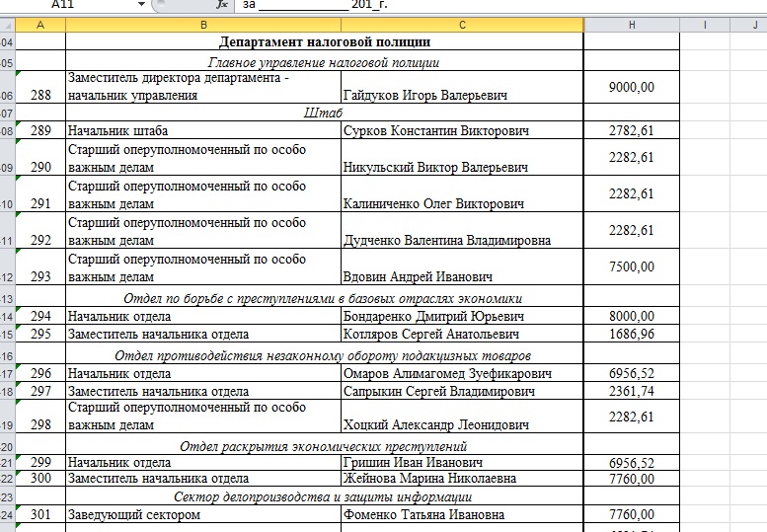Click the 'Штаб' section heading cell
The height and width of the screenshot is (532, 767).
tap(325, 114)
